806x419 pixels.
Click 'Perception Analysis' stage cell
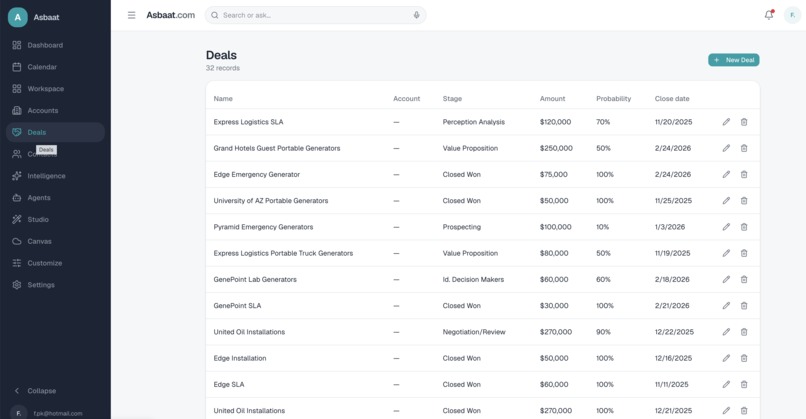(x=473, y=122)
